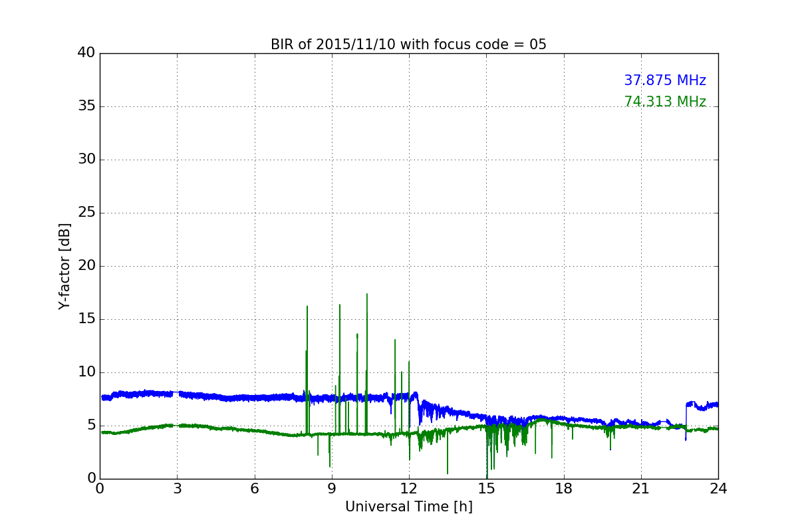Click the y-axis tick label '30'

pos(86,160)
